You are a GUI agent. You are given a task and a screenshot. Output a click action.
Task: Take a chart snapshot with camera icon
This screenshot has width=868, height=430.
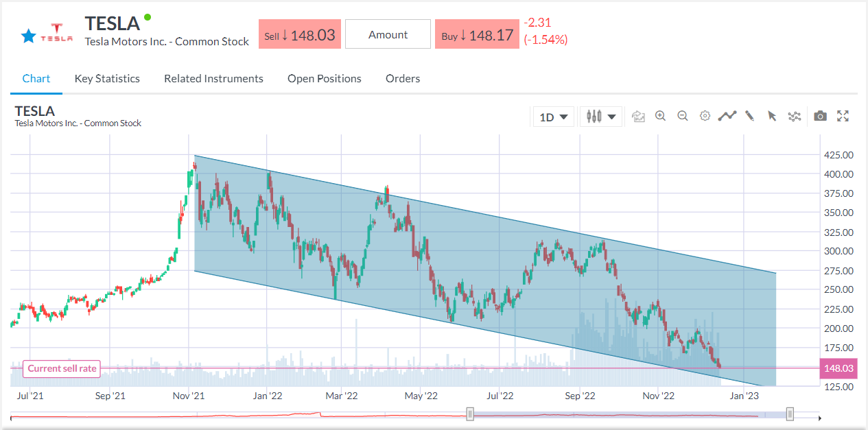point(820,116)
